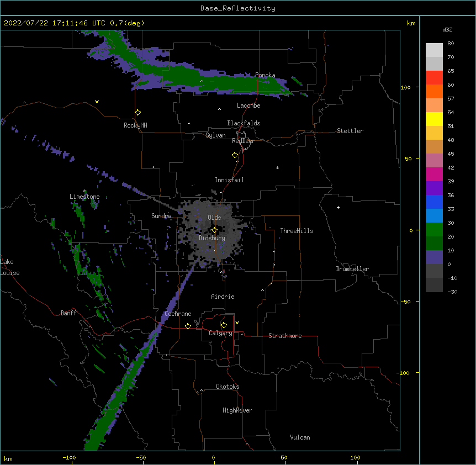
Task: Click the Stettler city label
Action: point(350,131)
